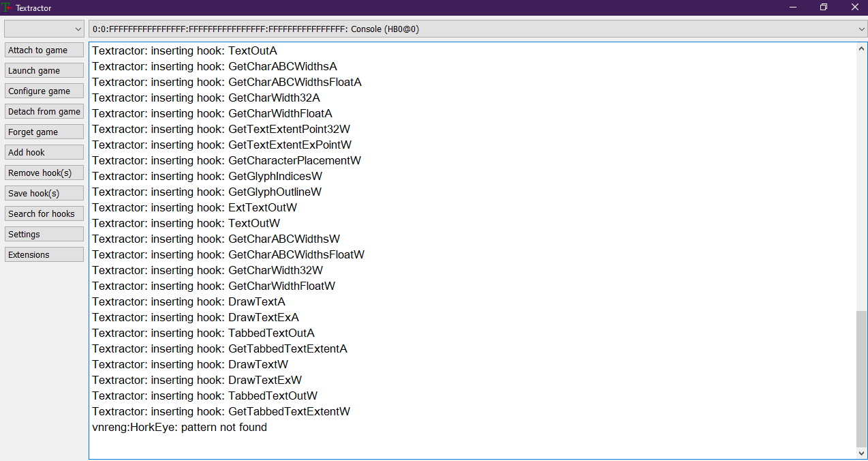The image size is (868, 461).
Task: Open Configure game
Action: click(x=44, y=90)
